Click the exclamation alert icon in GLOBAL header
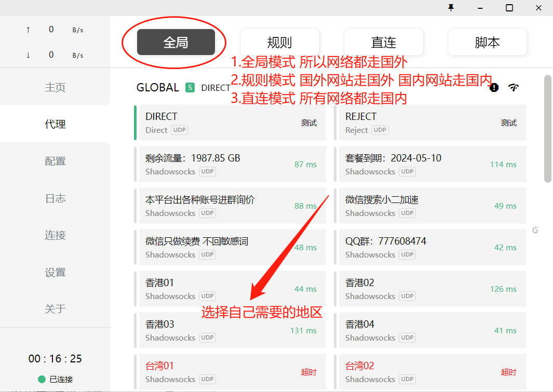Screen dimensions: 553x392 point(494,87)
